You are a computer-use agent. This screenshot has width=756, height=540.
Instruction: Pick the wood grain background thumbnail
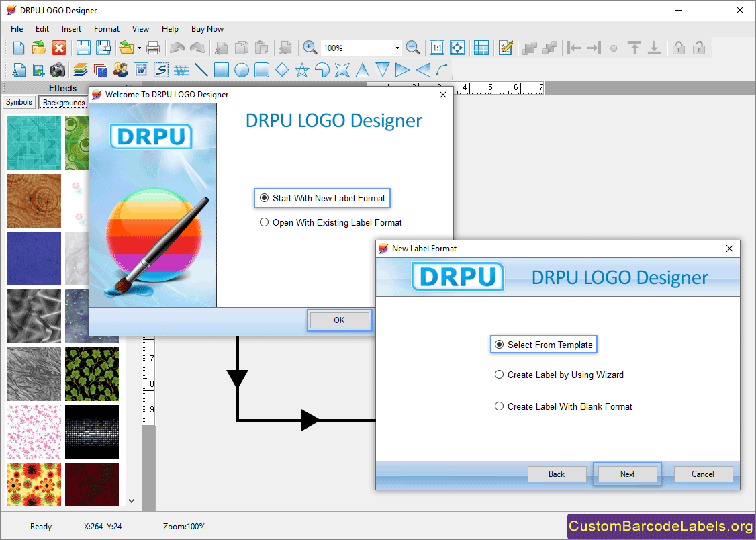[x=34, y=201]
